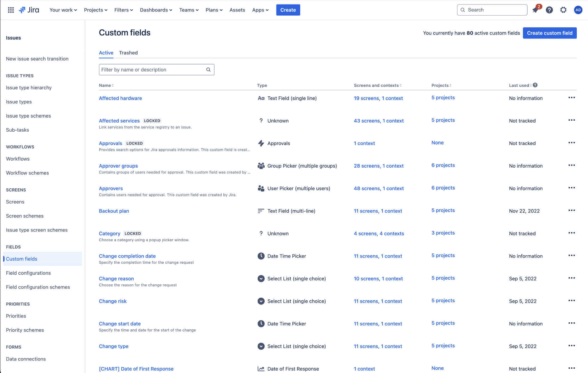Open [CHART] Date of First Response link

[x=136, y=369]
